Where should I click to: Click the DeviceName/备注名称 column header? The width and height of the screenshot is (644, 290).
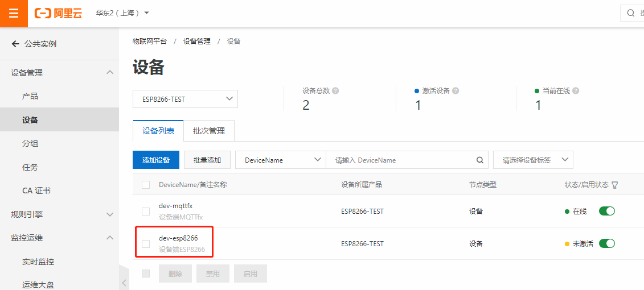tap(193, 185)
